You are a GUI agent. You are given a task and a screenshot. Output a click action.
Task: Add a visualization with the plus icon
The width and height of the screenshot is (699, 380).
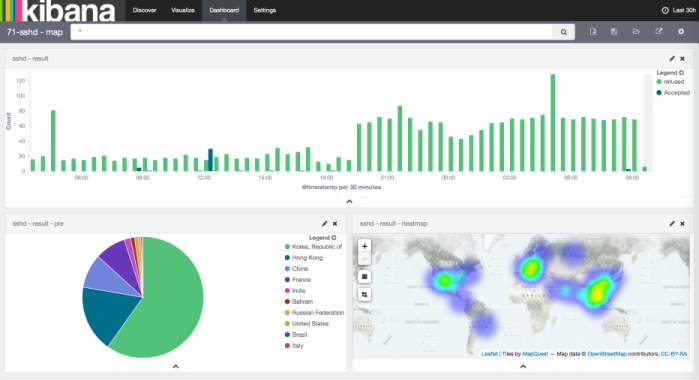[x=681, y=32]
